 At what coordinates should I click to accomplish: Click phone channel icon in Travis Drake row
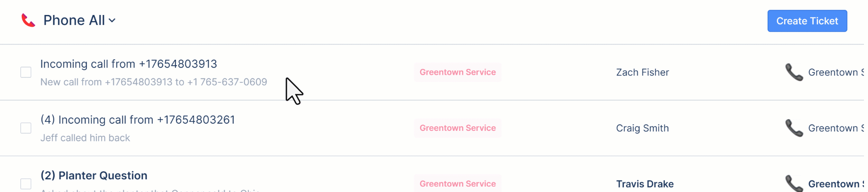pyautogui.click(x=794, y=183)
